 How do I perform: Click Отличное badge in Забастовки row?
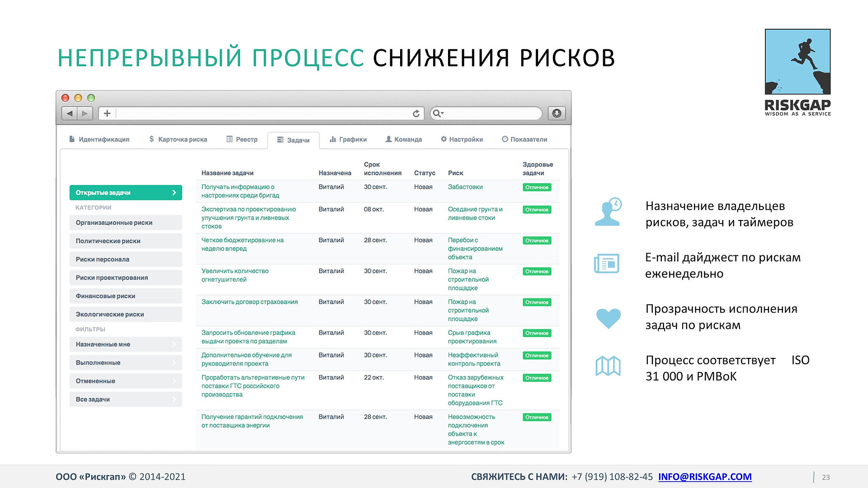point(537,187)
